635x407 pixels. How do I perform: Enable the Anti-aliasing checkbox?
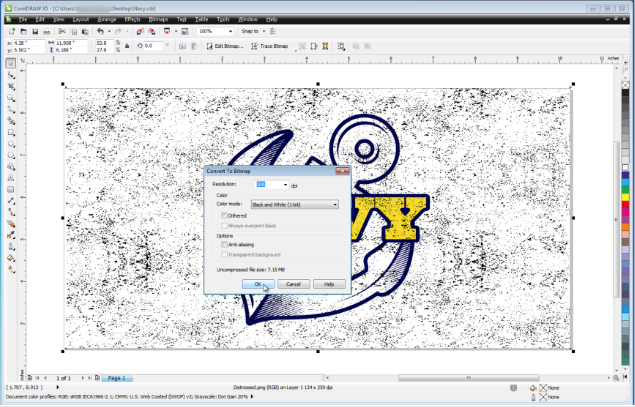(x=224, y=244)
